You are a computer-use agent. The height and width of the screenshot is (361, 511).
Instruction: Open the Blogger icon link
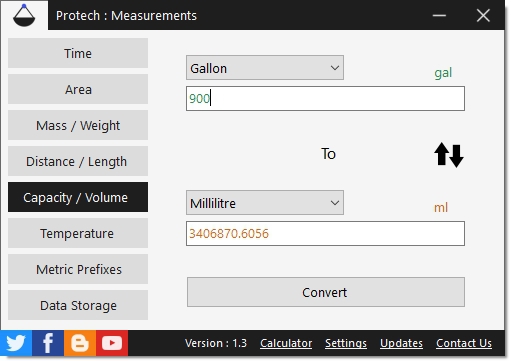[x=80, y=343]
